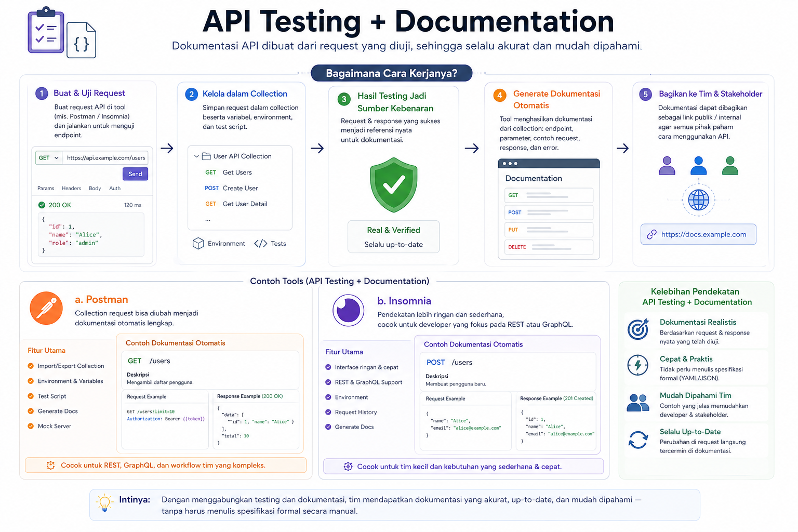
Task: Click the curly-braces JSON file icon
Action: [x=82, y=40]
